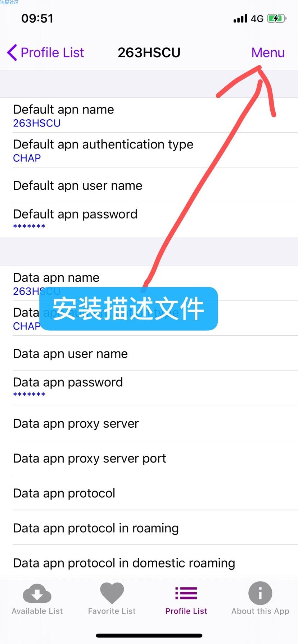Screen dimensions: 298x644
Task: Tap the blue 安装描述文件 label
Action: tap(128, 309)
